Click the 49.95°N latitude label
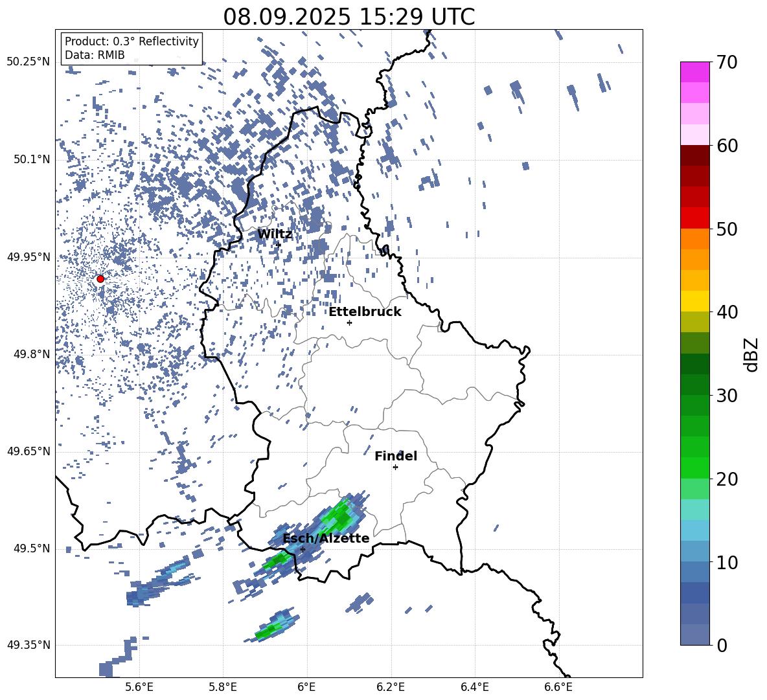This screenshot has width=767, height=700. coord(29,257)
